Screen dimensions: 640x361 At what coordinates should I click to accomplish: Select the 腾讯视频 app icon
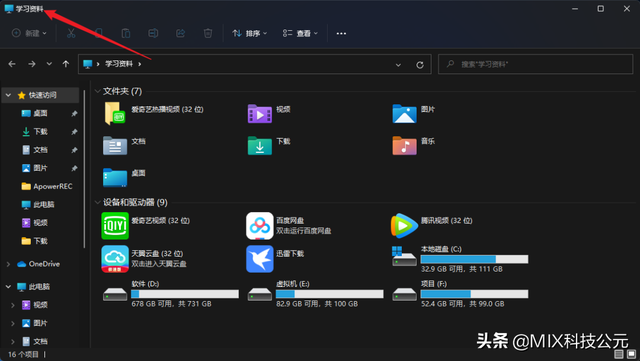[404, 225]
